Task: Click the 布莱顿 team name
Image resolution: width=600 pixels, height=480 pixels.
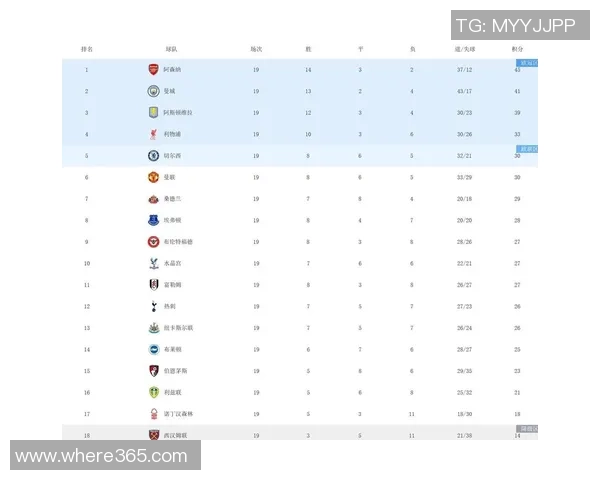Action: (172, 349)
